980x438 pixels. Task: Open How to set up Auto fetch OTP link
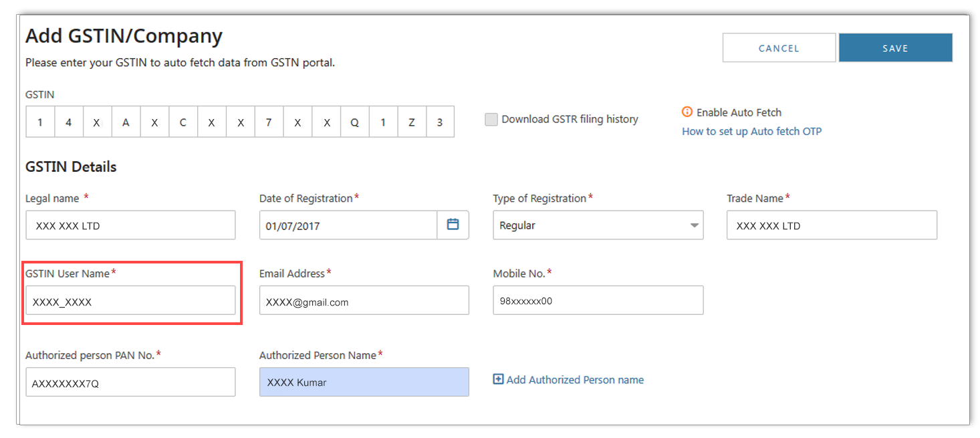[751, 132]
